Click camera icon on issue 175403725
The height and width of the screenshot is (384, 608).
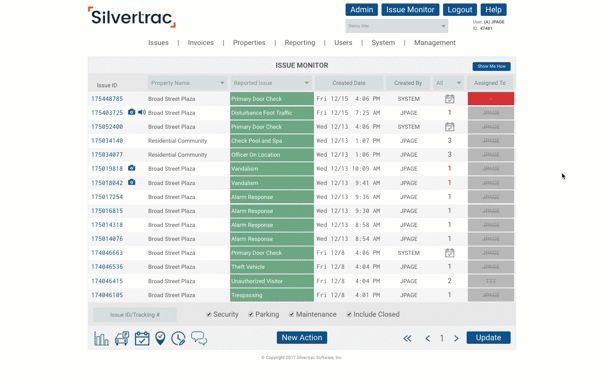coord(132,112)
